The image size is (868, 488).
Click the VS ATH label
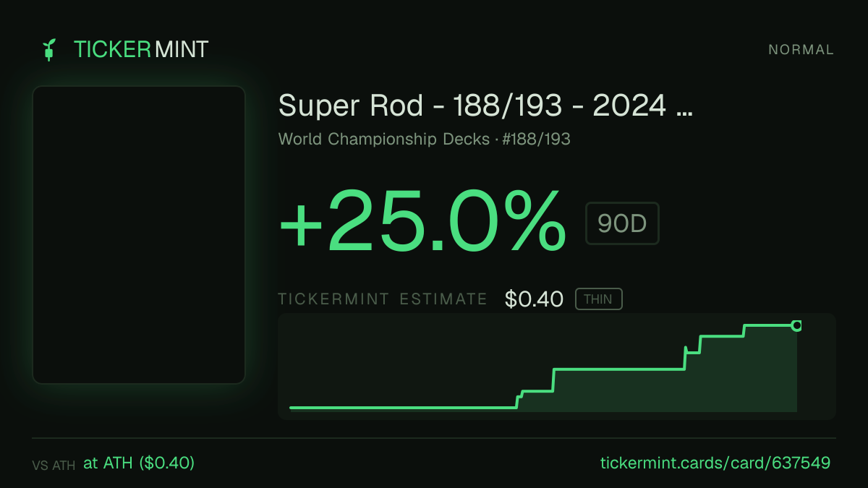pyautogui.click(x=54, y=466)
